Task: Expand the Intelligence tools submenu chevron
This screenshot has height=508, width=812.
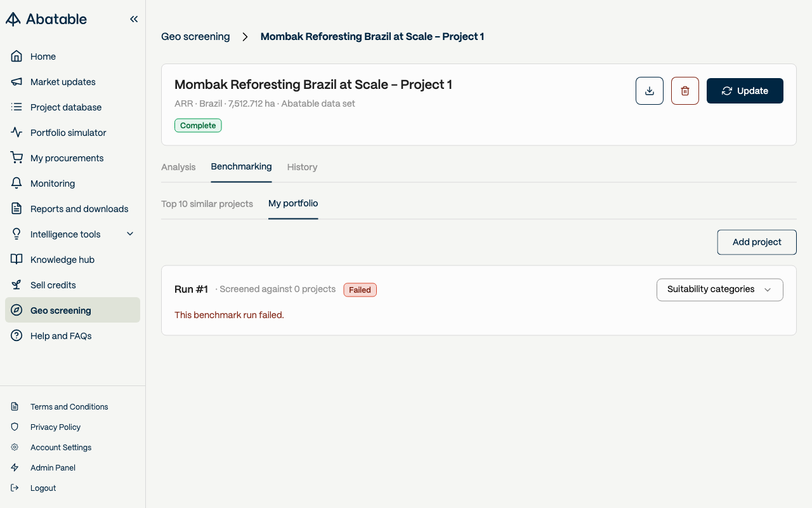Action: pos(130,234)
